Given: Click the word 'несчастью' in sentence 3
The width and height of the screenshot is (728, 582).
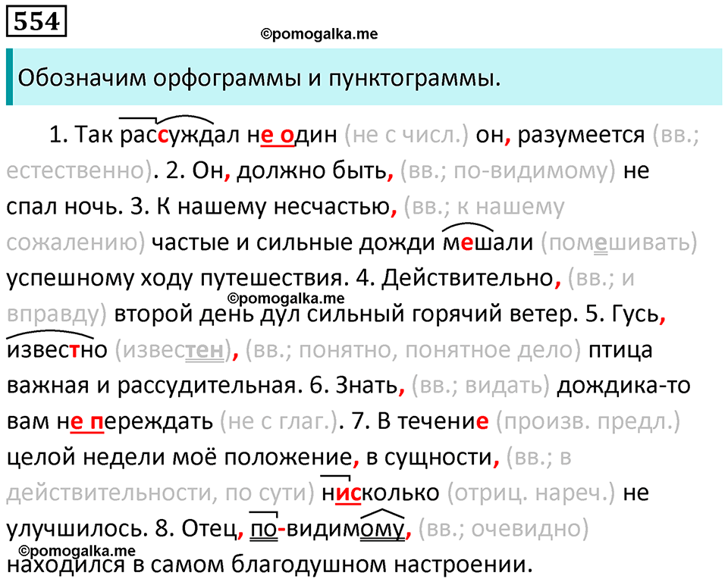Looking at the screenshot, I should [331, 207].
